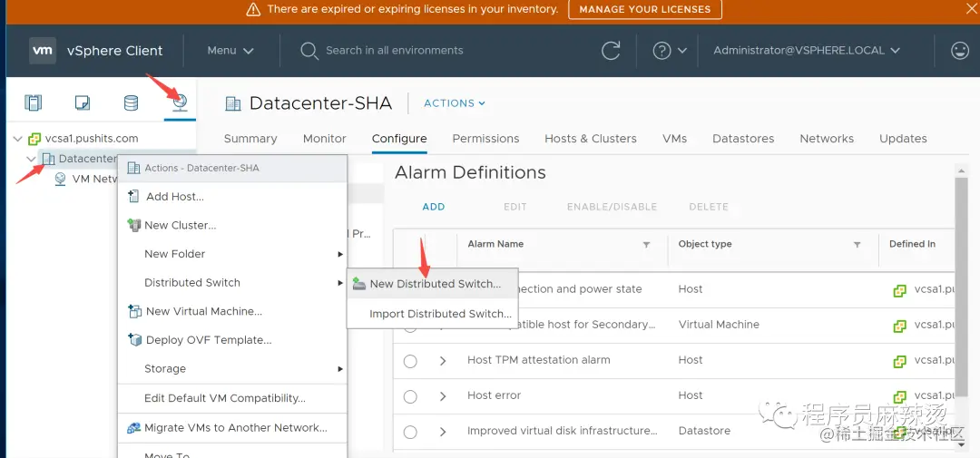Click vCenter icon in Host error row

click(x=899, y=396)
